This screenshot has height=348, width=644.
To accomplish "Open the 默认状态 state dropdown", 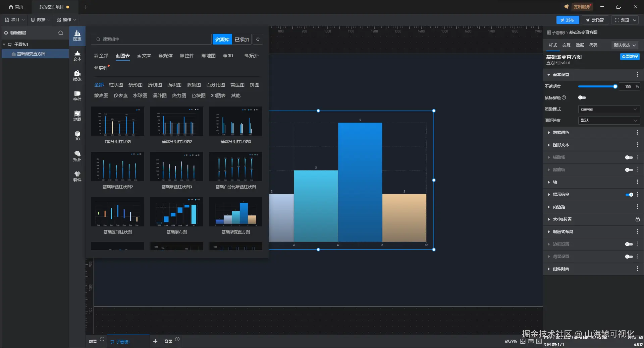I will [x=625, y=45].
